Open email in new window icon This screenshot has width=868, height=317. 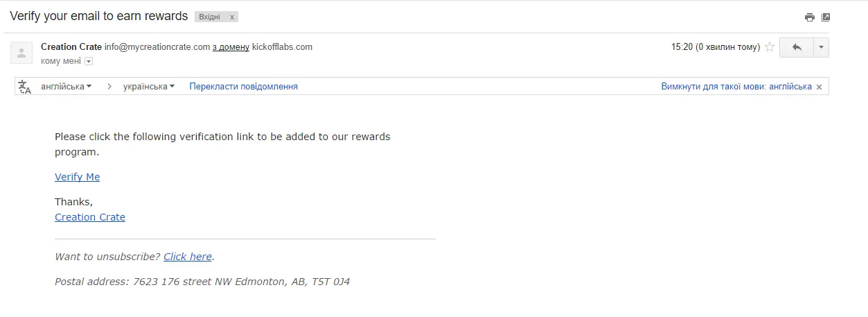coord(825,17)
